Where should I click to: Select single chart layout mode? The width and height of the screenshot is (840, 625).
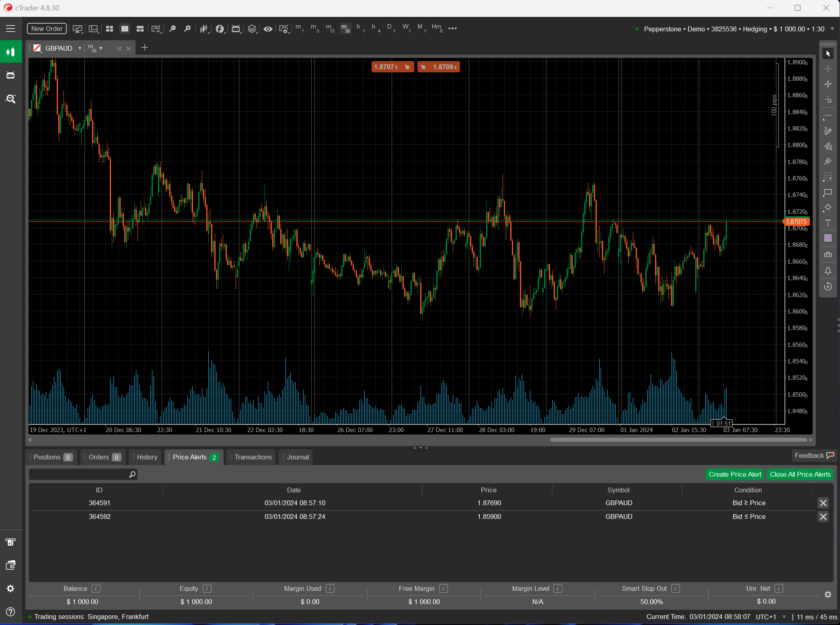click(x=125, y=29)
